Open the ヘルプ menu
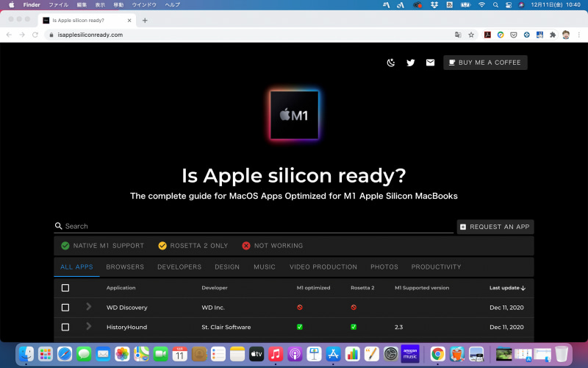 pos(173,5)
